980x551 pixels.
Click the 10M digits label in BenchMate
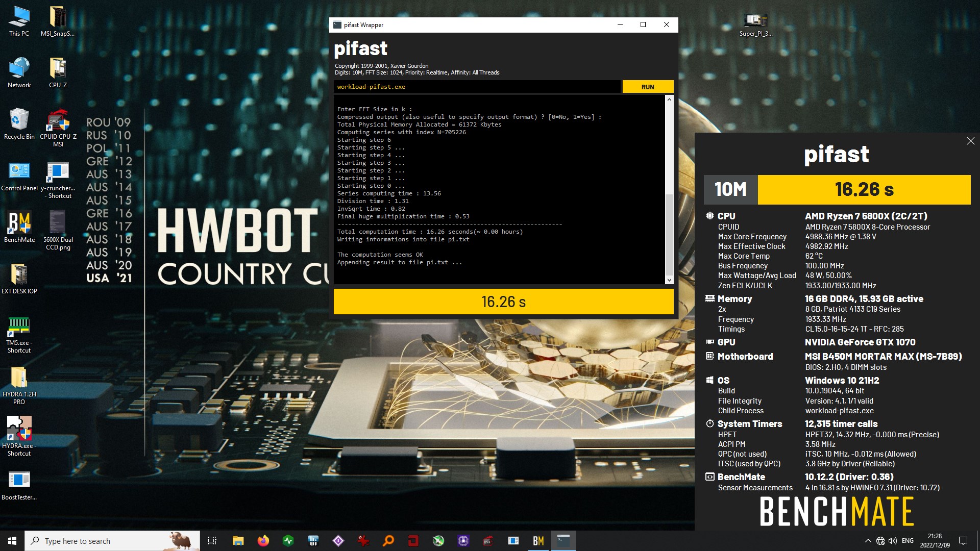pos(730,189)
